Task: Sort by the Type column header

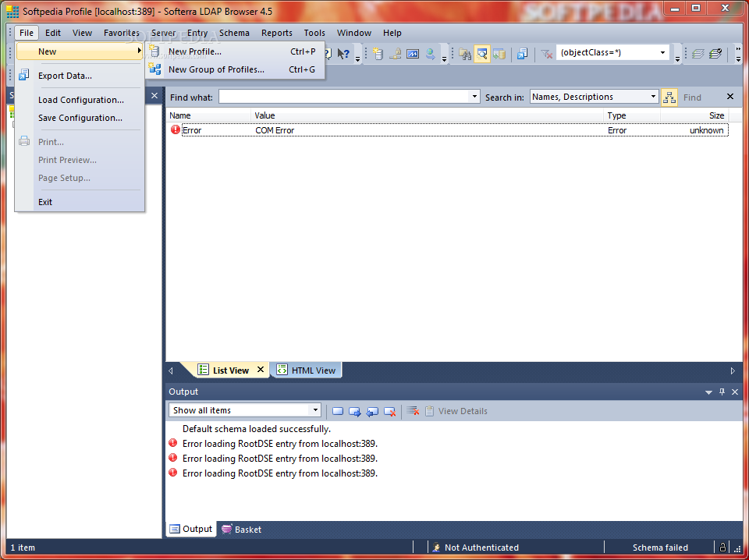Action: [x=632, y=115]
